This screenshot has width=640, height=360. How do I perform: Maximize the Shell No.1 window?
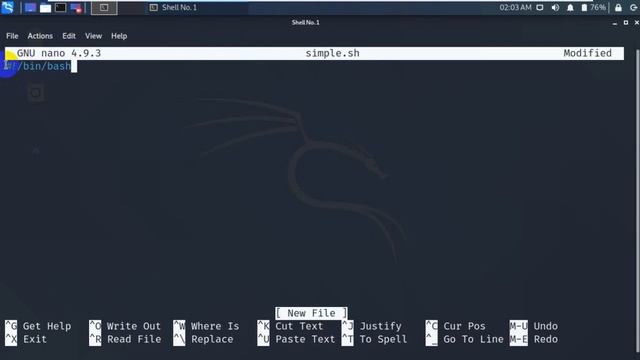[626, 23]
